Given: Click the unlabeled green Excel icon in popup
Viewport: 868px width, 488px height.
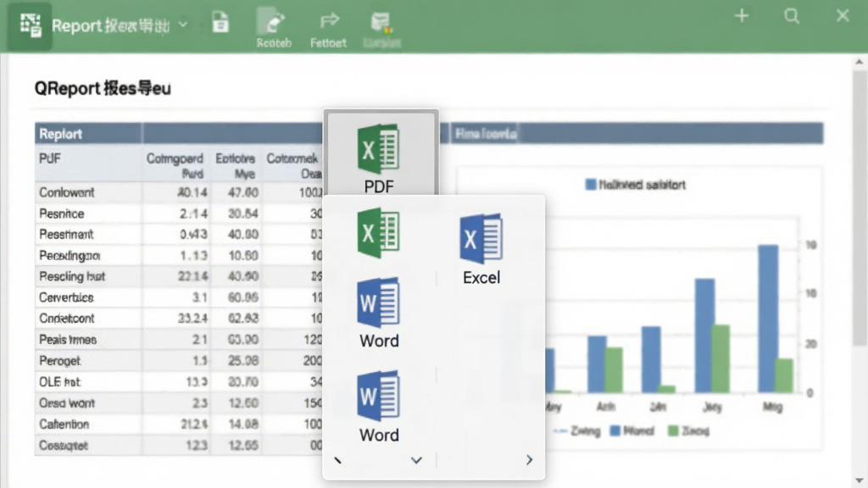Looking at the screenshot, I should tap(379, 233).
